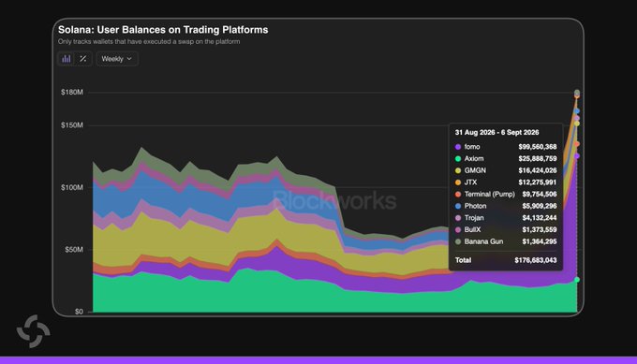Viewport: 637px width, 364px height.
Task: Click the JTX orange legend dot
Action: [x=458, y=182]
